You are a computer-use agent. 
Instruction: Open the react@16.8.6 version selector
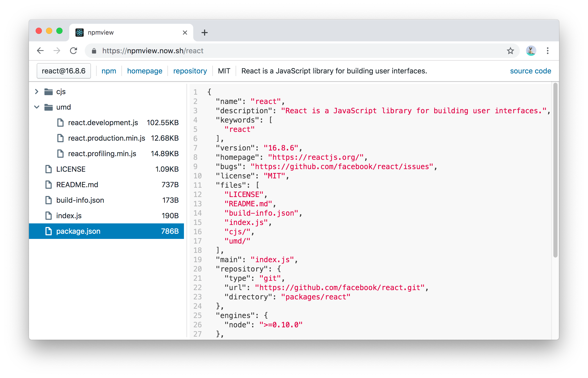click(64, 71)
